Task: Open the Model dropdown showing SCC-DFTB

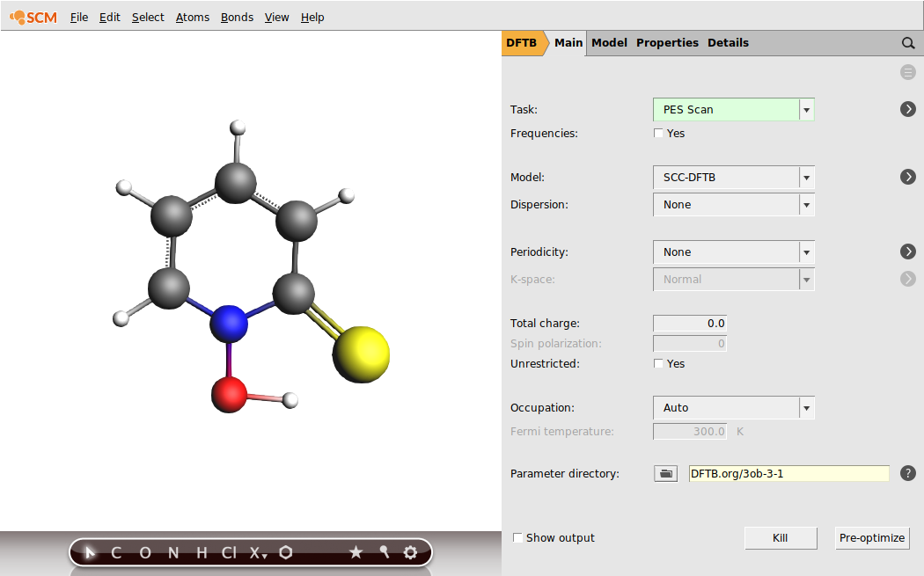Action: (734, 178)
